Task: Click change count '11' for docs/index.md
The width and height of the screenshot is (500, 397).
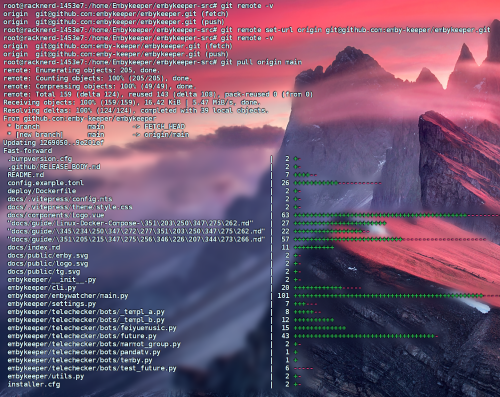Action: [x=285, y=247]
